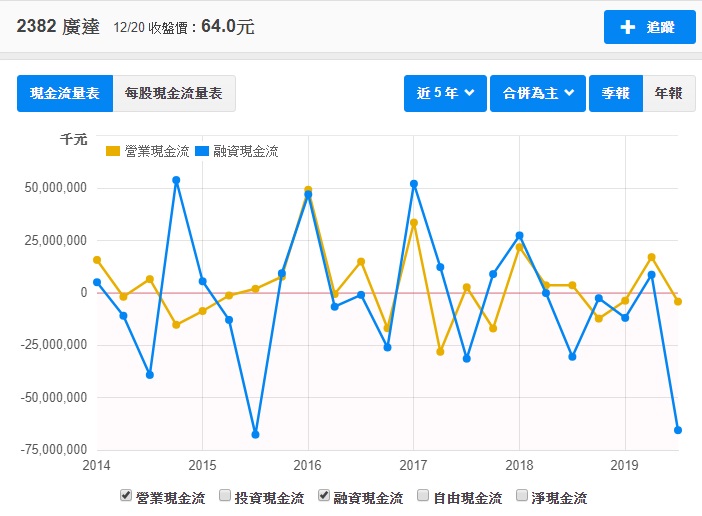This screenshot has height=516, width=702.
Task: Click the 64.0元 closing price text
Action: [228, 26]
